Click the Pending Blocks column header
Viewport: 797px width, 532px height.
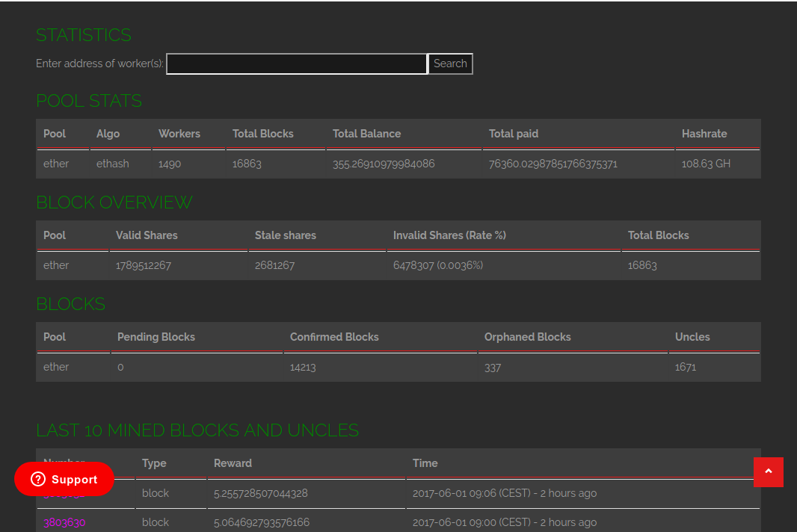[156, 337]
